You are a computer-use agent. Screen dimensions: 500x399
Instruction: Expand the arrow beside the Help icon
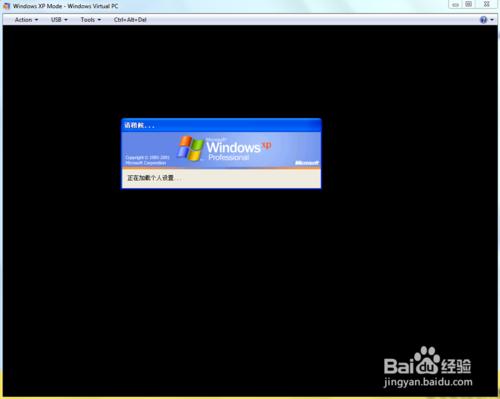[492, 20]
